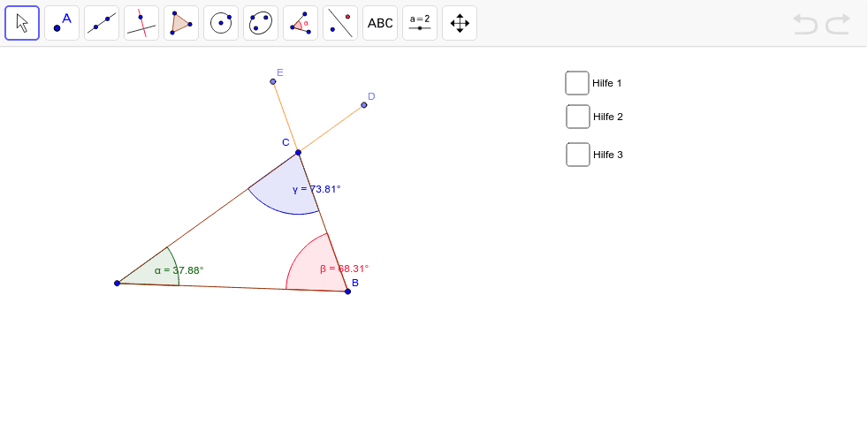This screenshot has width=868, height=447.
Task: Select the Reflect about line tool
Action: pos(340,23)
